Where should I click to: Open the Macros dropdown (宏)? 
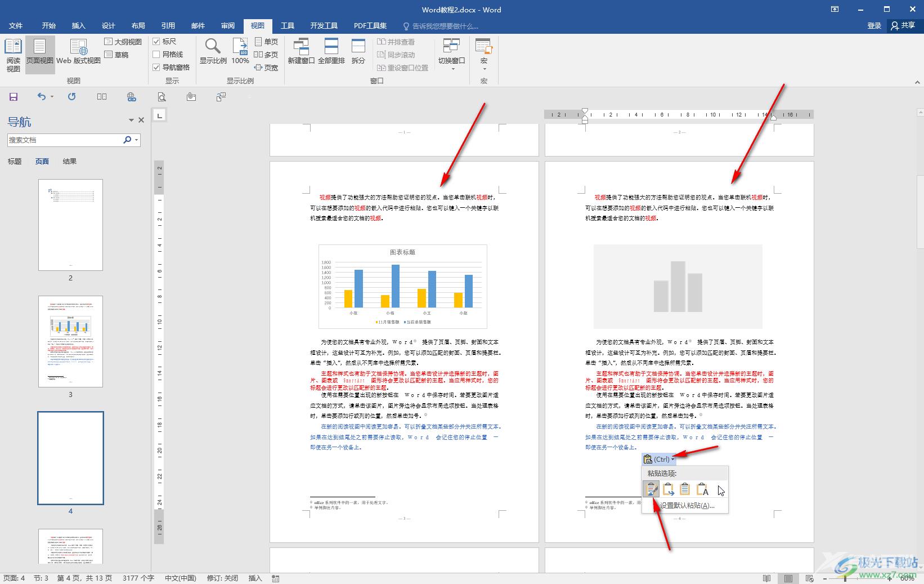click(x=484, y=55)
